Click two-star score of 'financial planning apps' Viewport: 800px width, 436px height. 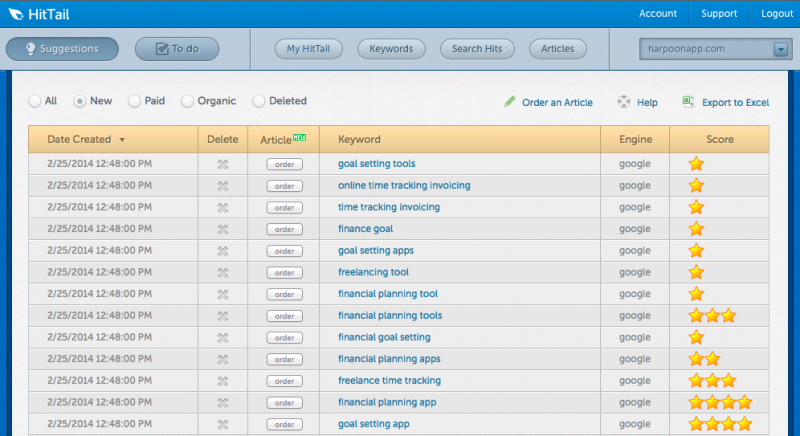pyautogui.click(x=704, y=359)
